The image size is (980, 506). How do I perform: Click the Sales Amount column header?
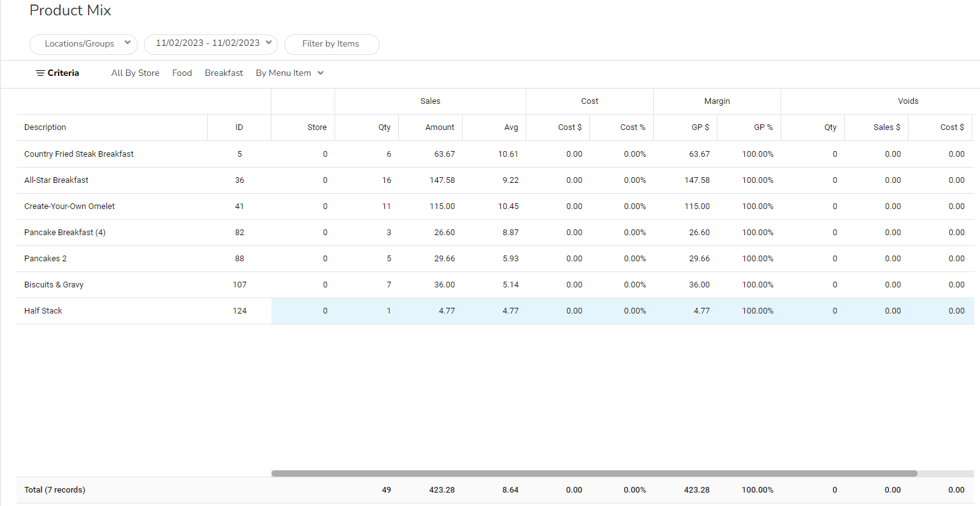(x=440, y=127)
